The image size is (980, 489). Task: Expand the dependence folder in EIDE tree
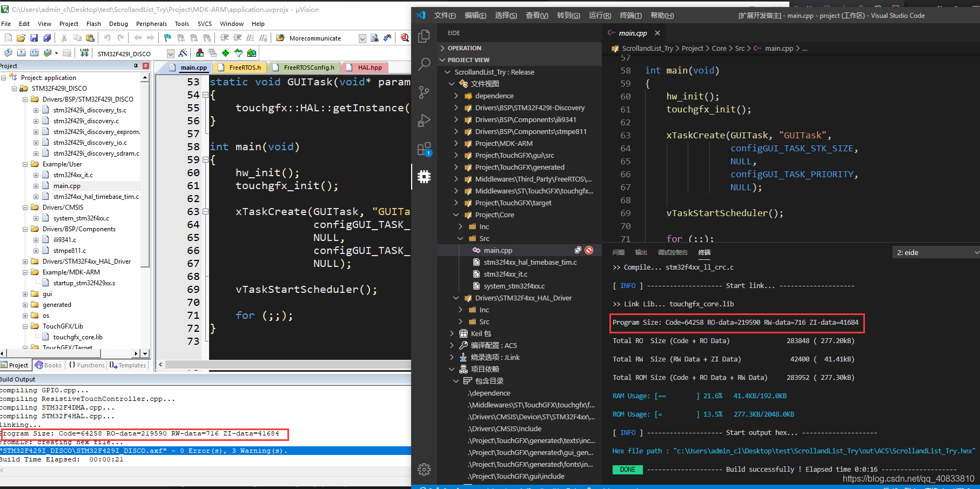(x=456, y=96)
